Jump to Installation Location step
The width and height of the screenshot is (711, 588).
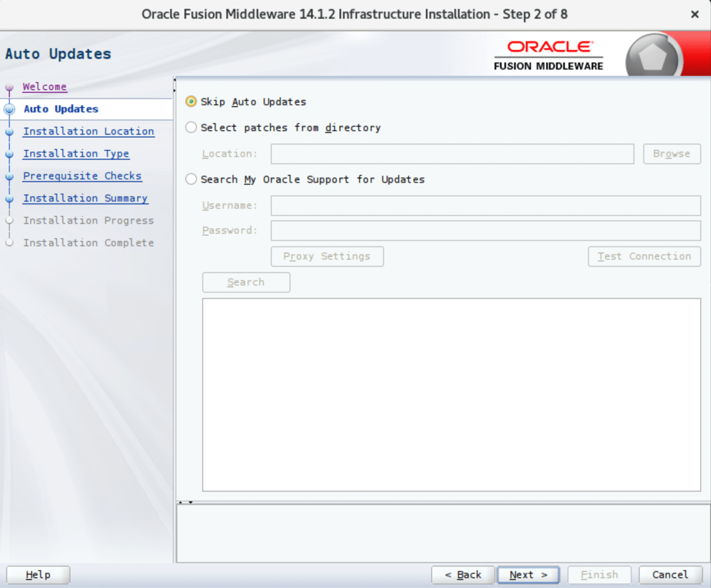(89, 131)
